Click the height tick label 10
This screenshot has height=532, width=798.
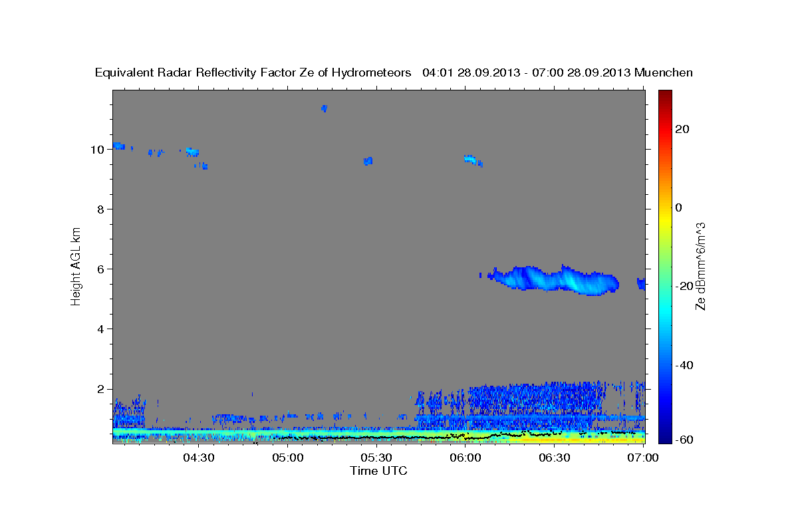coord(98,150)
